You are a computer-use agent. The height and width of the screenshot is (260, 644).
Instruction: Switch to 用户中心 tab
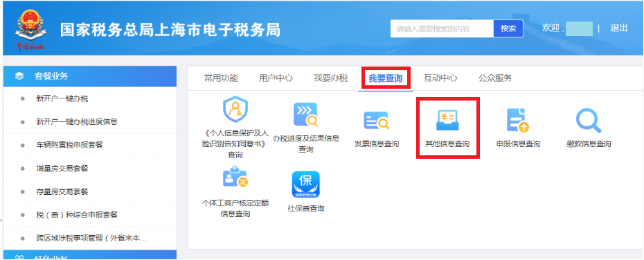(276, 78)
